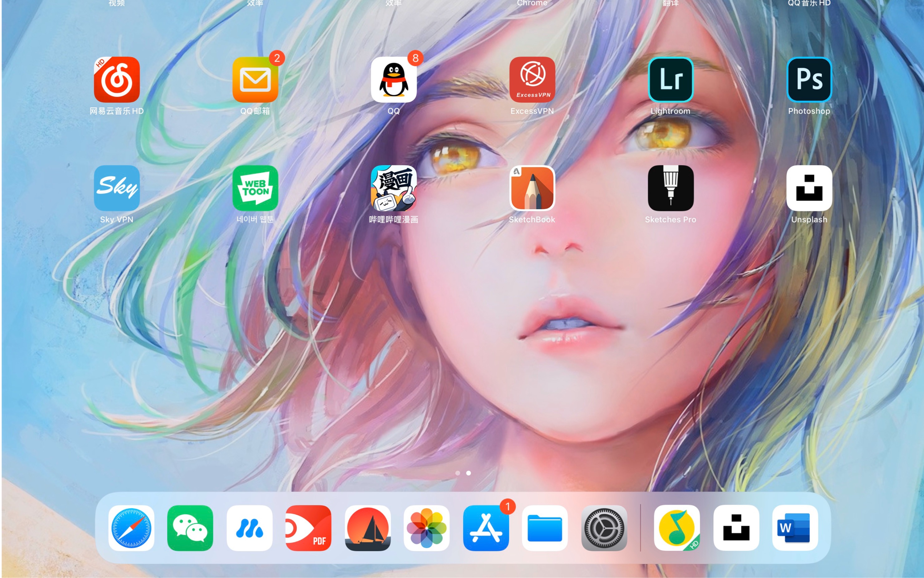The image size is (924, 578).
Task: Tap the Photoshop label text
Action: pyautogui.click(x=809, y=111)
